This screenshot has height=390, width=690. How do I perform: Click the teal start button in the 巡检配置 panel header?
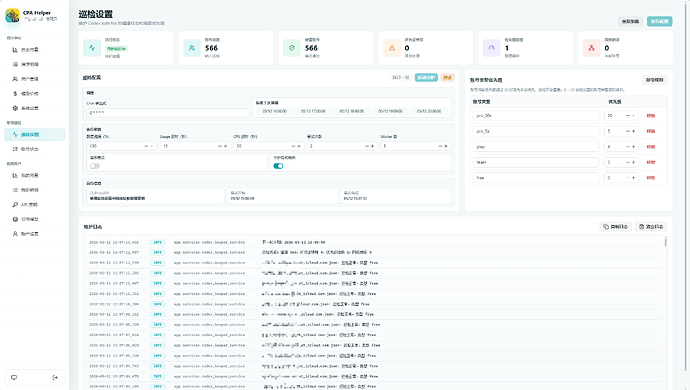point(426,77)
